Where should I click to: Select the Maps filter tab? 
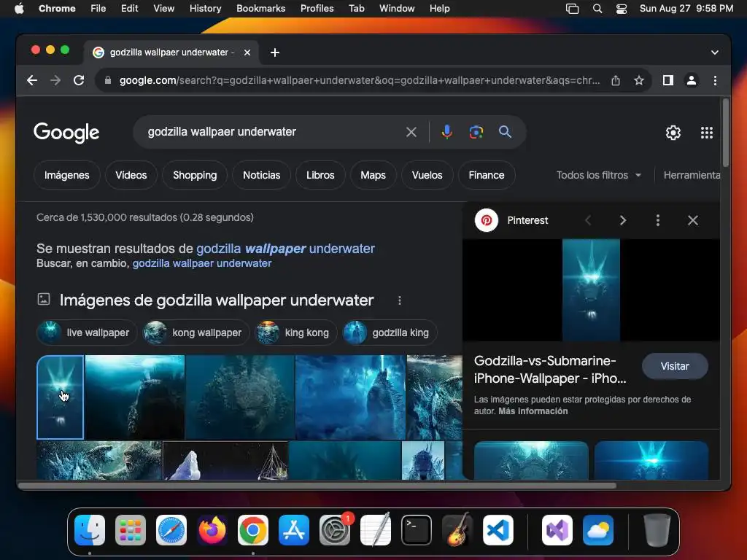373,175
